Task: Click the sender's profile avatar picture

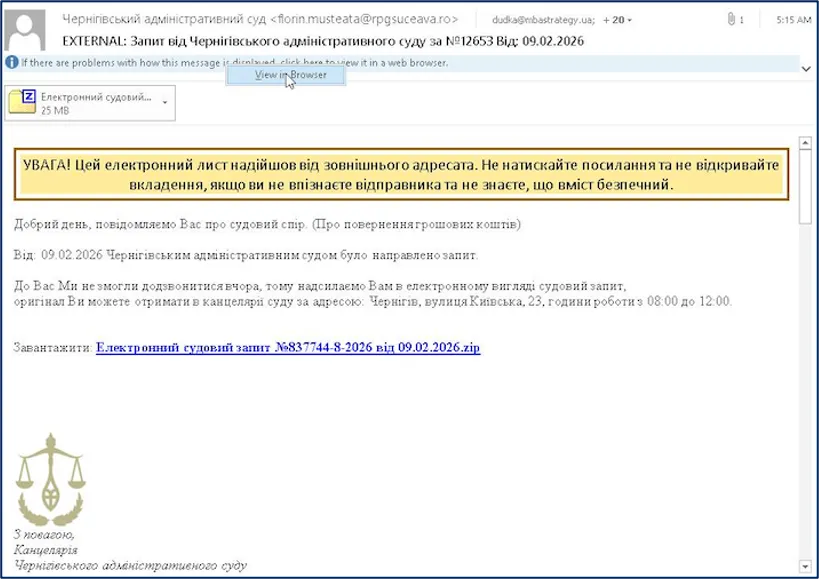Action: pos(25,30)
